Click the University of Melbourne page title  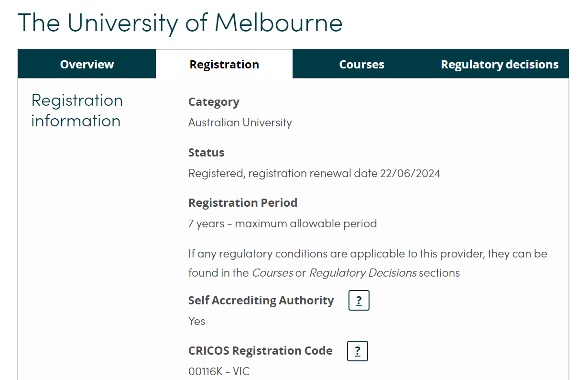[x=180, y=22]
